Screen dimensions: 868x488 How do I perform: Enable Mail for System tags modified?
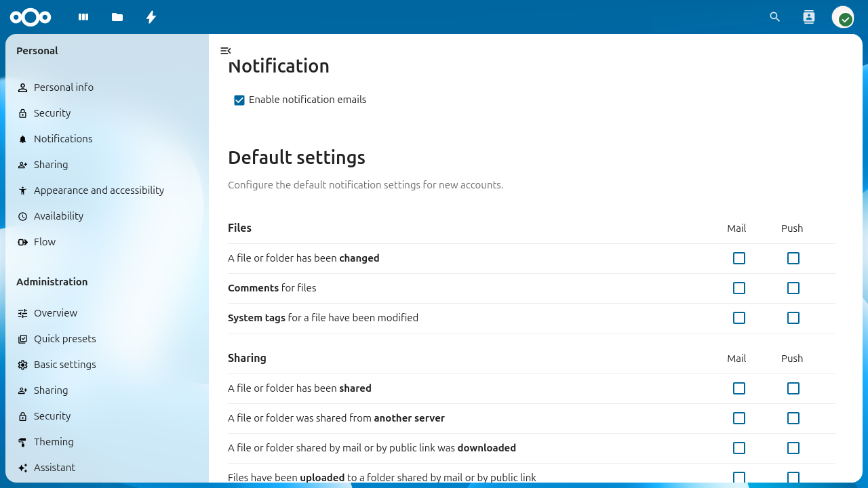click(739, 318)
